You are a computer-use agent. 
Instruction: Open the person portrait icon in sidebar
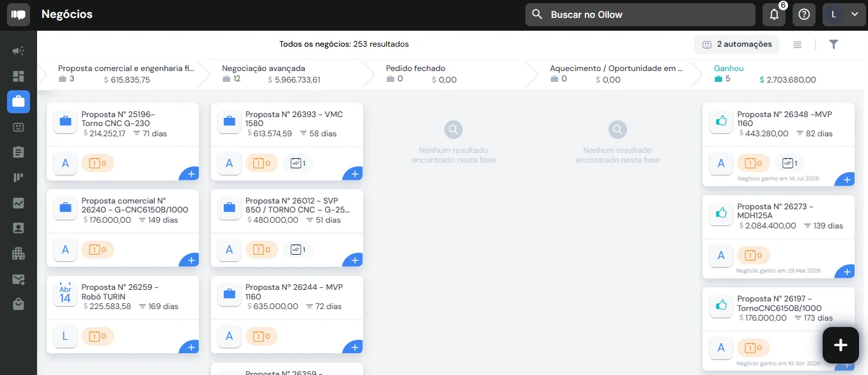click(x=19, y=228)
